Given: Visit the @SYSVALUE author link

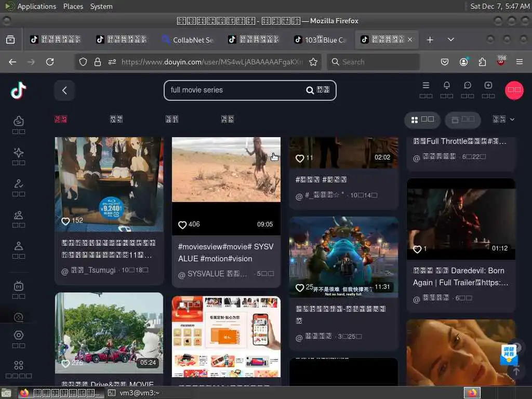Looking at the screenshot, I should (212, 274).
